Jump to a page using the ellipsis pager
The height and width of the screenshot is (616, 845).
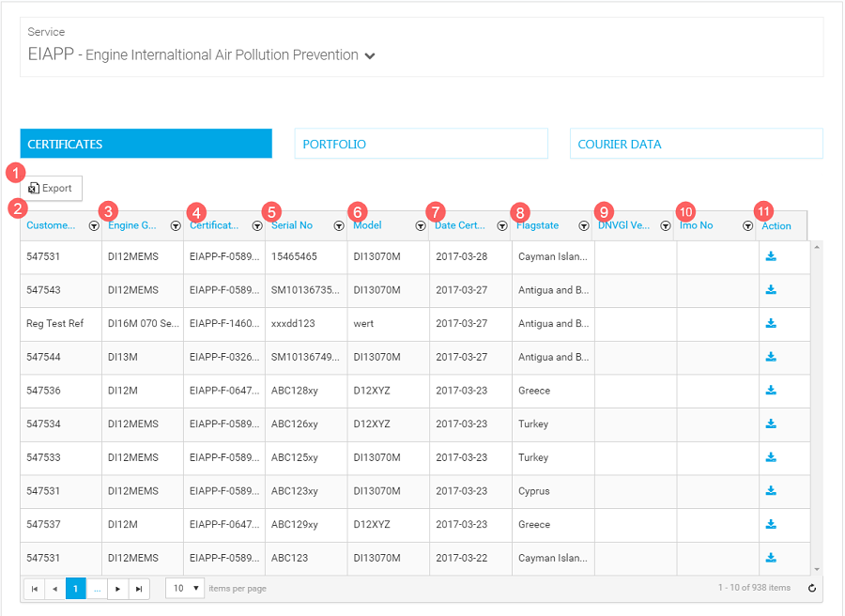pyautogui.click(x=97, y=588)
